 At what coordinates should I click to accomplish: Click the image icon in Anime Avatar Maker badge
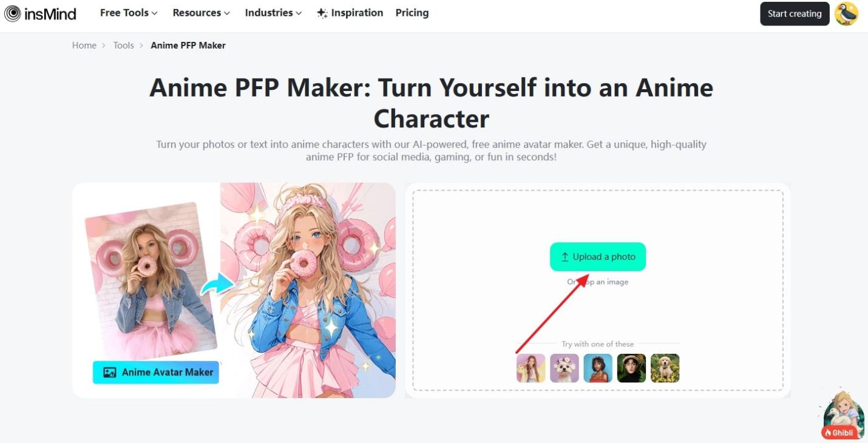pyautogui.click(x=109, y=373)
